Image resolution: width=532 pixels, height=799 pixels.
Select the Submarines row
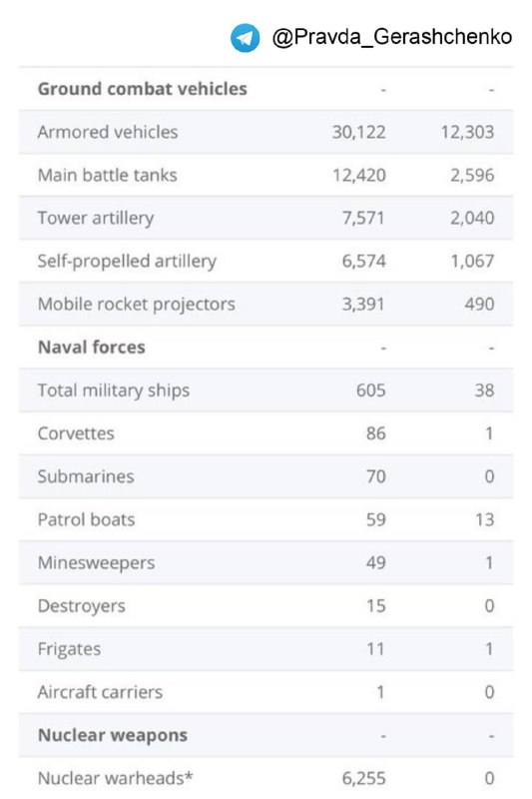pos(266,476)
